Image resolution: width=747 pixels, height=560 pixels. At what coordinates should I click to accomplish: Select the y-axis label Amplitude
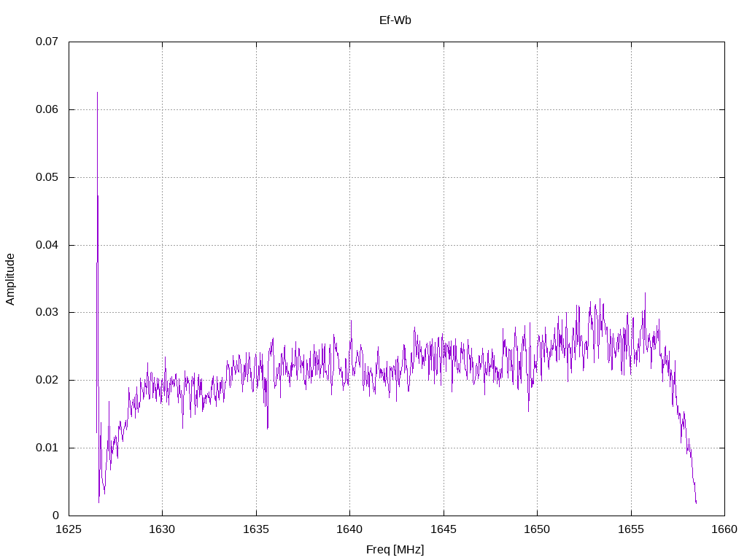[x=10, y=279]
